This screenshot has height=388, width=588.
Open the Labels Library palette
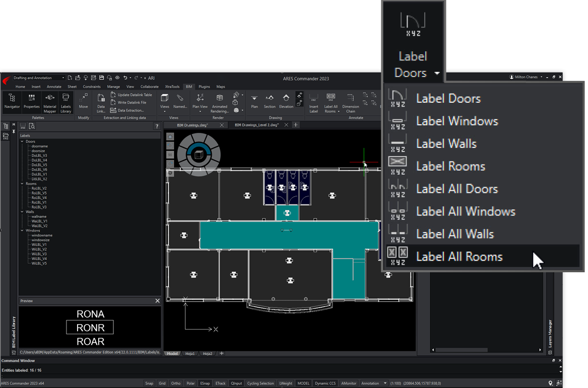[66, 103]
